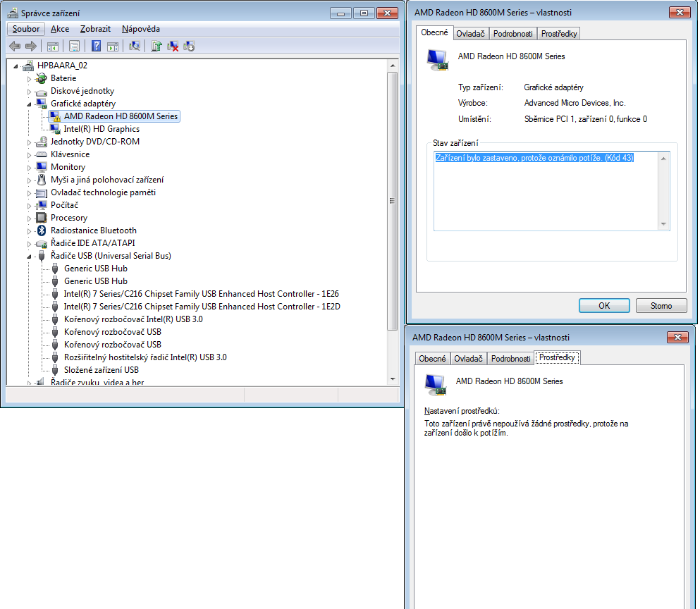
Task: Open Ovladač tab in properties window with OK button
Action: [470, 34]
